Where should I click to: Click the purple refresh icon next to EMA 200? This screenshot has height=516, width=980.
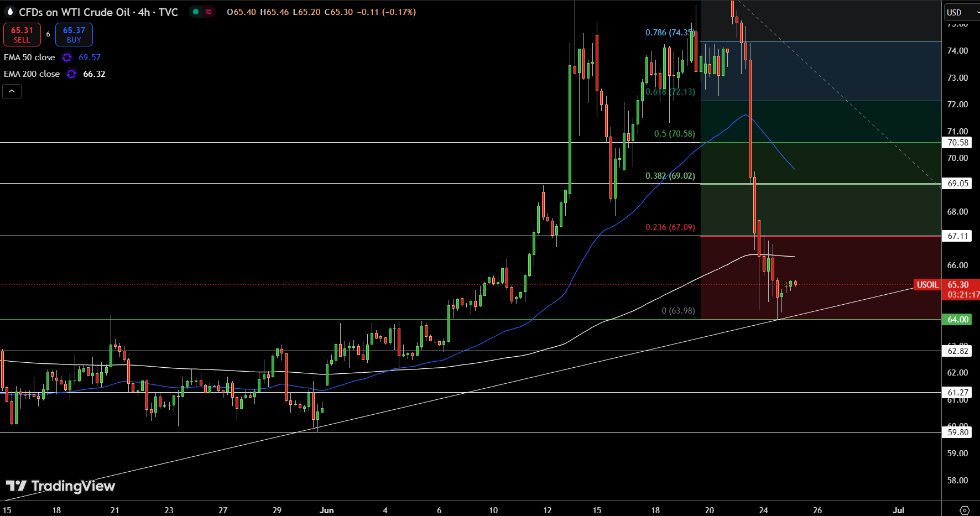coord(71,74)
